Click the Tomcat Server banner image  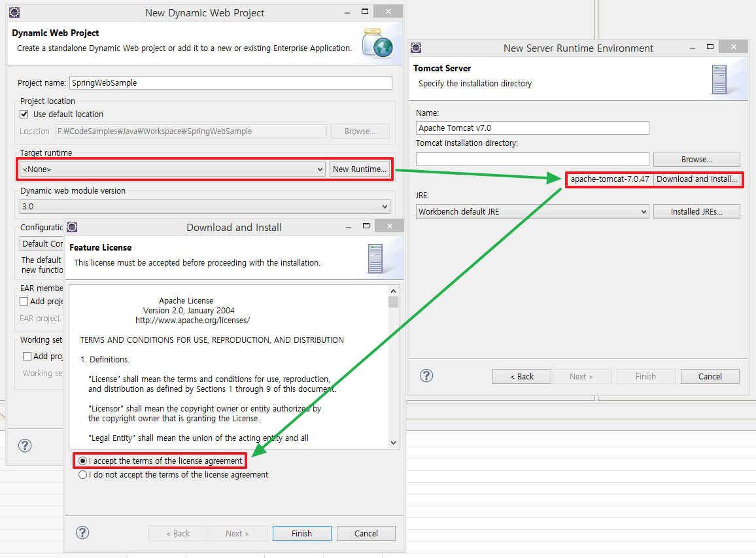pos(720,80)
